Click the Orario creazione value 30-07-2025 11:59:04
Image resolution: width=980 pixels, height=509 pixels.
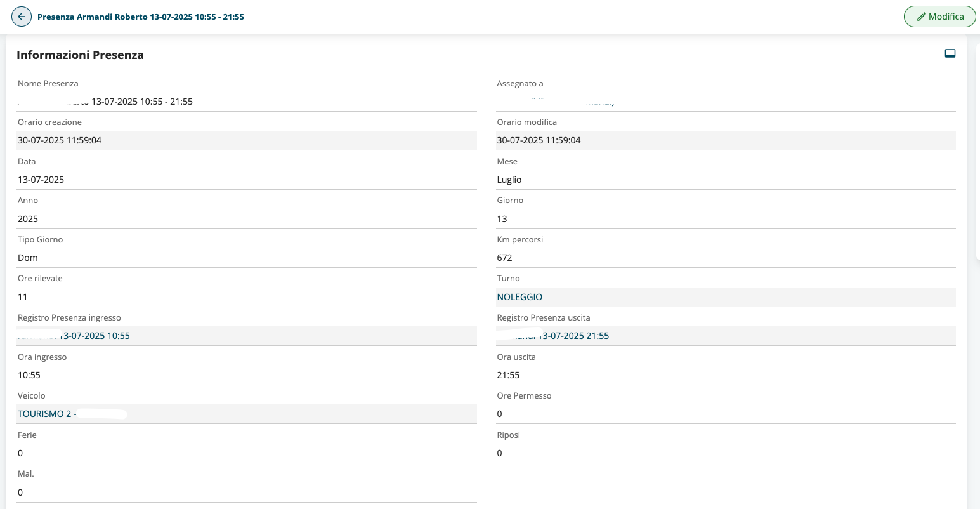(x=60, y=140)
